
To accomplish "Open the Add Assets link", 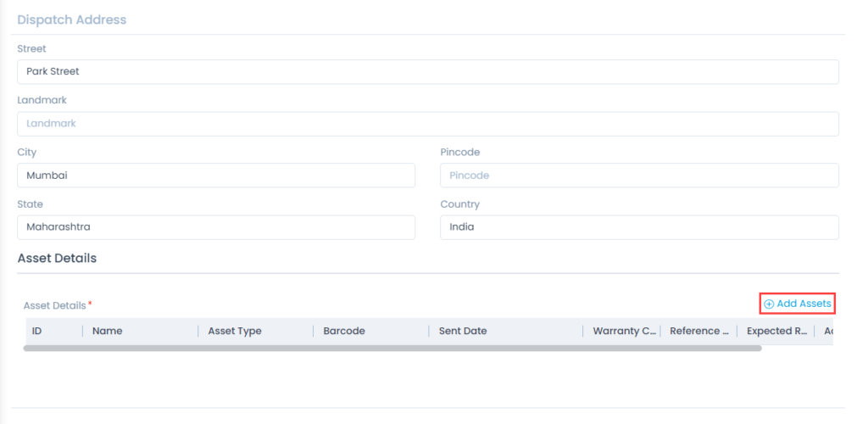I will (803, 304).
